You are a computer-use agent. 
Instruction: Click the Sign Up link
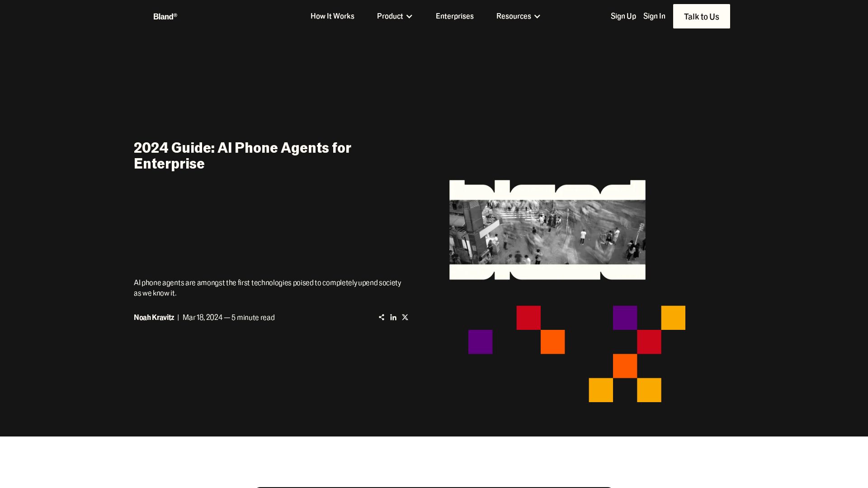tap(623, 16)
